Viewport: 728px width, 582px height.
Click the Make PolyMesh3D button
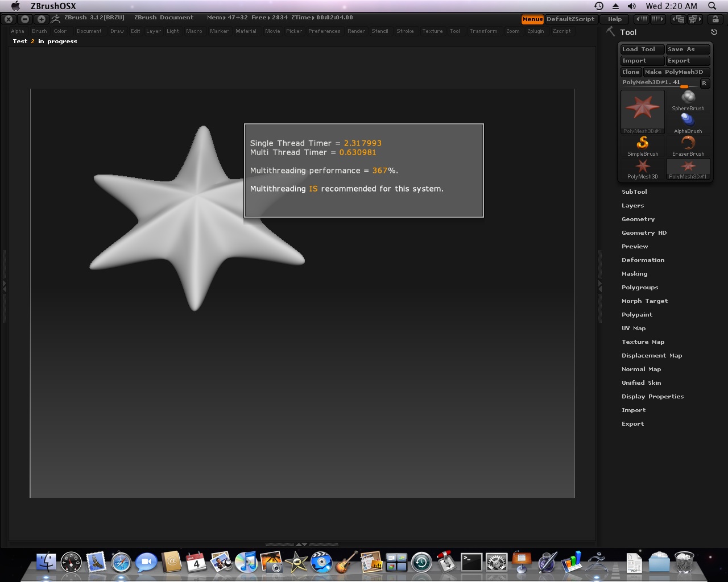677,72
